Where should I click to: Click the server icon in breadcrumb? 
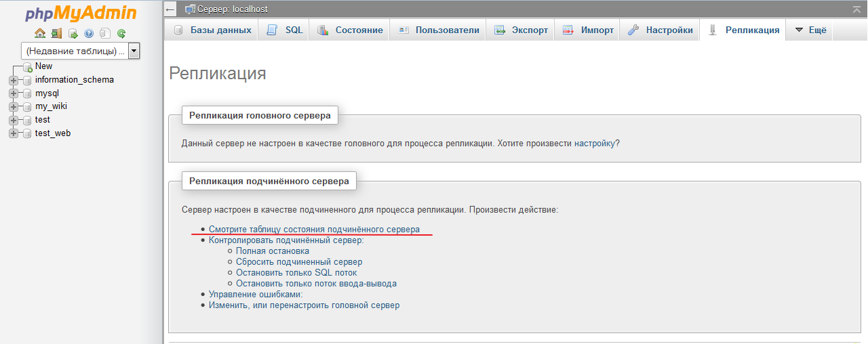190,9
